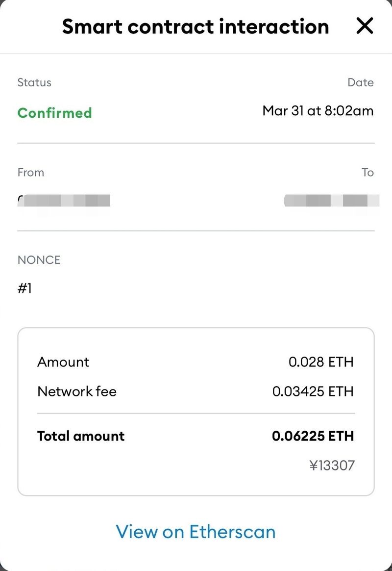The image size is (392, 571).
Task: Click the Smart contract interaction title
Action: [195, 26]
